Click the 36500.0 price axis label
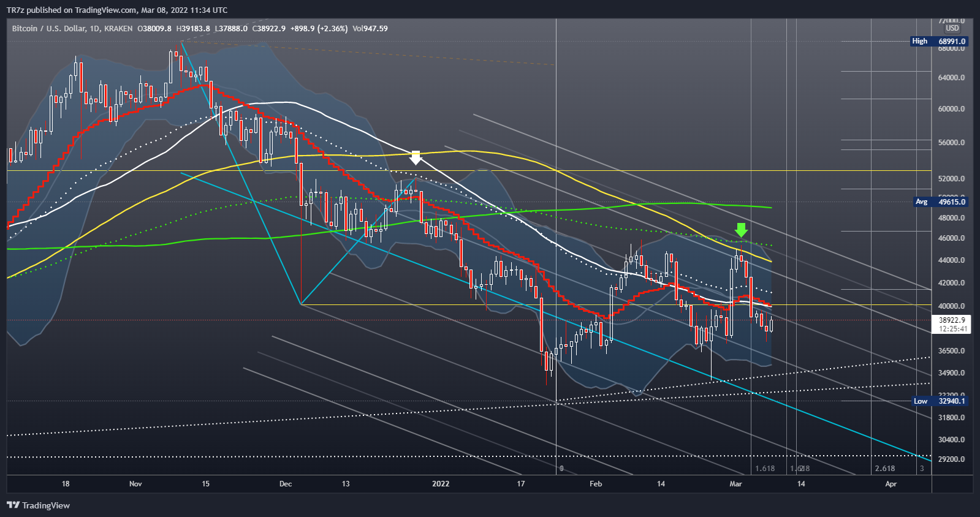The height and width of the screenshot is (517, 980). 951,351
